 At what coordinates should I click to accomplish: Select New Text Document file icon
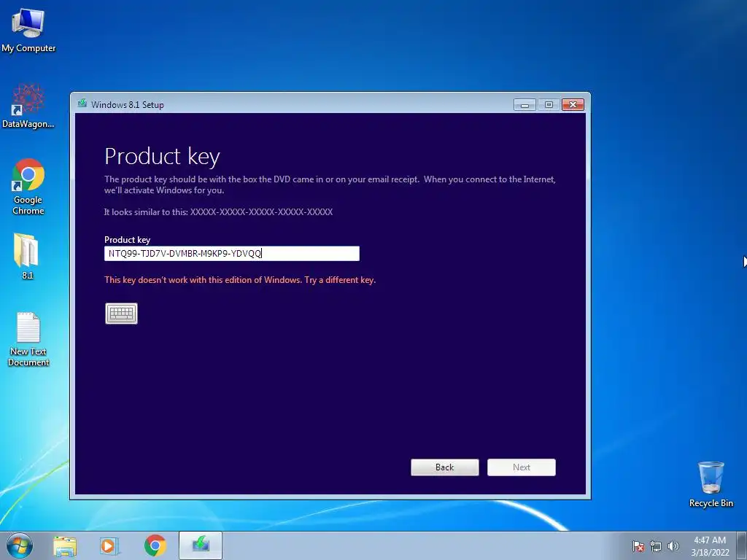click(28, 340)
